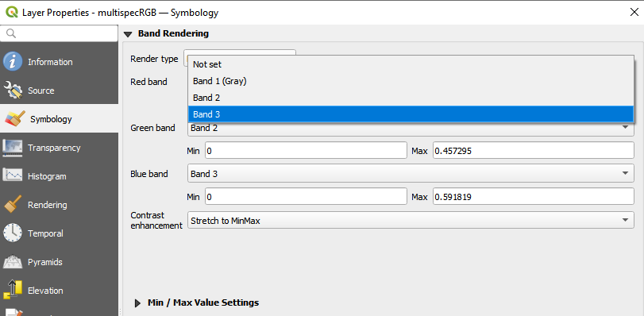Choose 'Band 1 (Gray)' option

tap(411, 81)
